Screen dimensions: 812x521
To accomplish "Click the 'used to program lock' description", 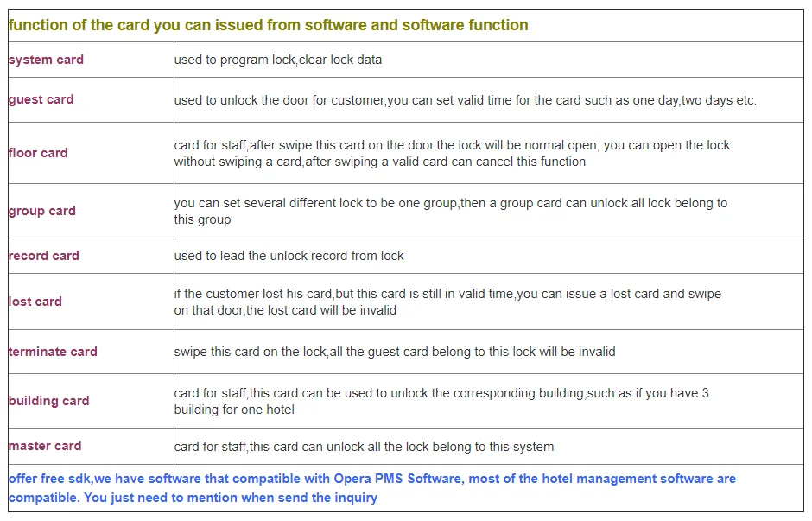I will [x=278, y=60].
